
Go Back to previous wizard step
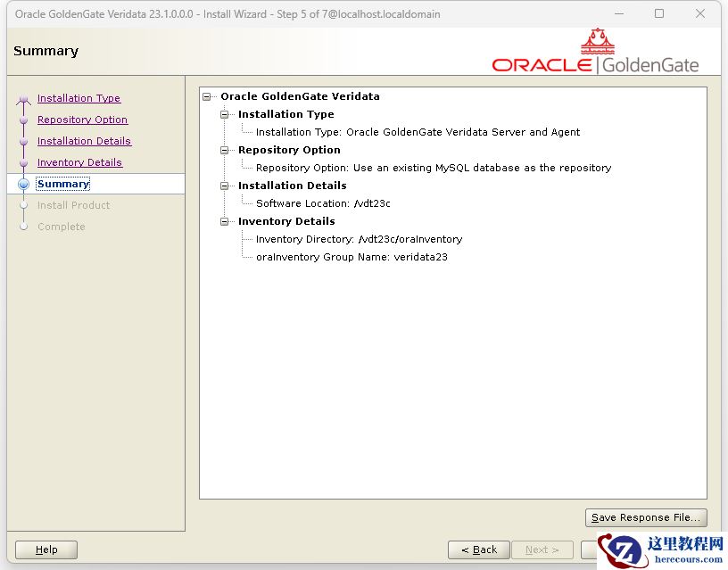tap(479, 549)
